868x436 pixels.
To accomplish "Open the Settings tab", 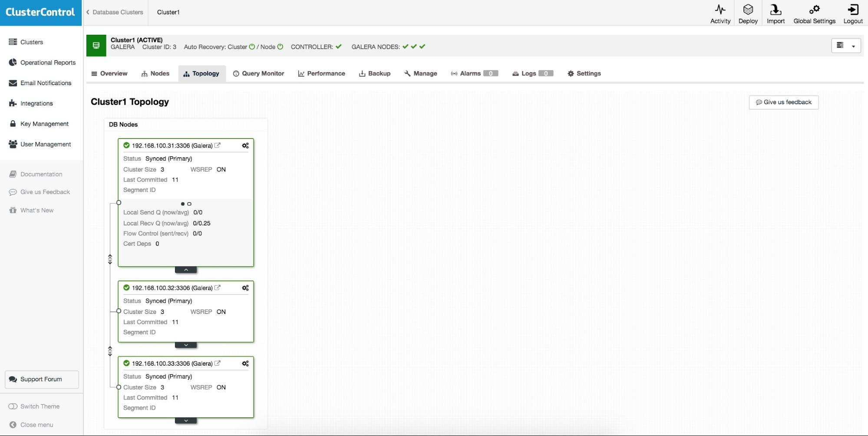I will [x=584, y=73].
